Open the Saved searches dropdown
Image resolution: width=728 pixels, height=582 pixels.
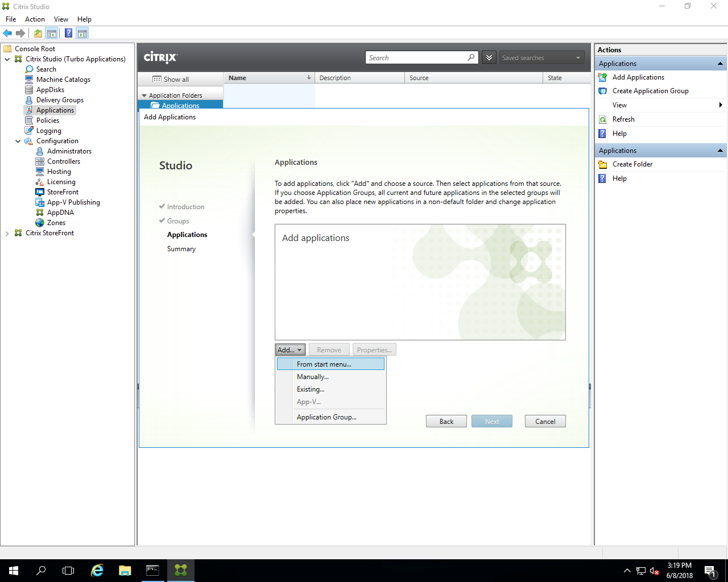(x=541, y=57)
